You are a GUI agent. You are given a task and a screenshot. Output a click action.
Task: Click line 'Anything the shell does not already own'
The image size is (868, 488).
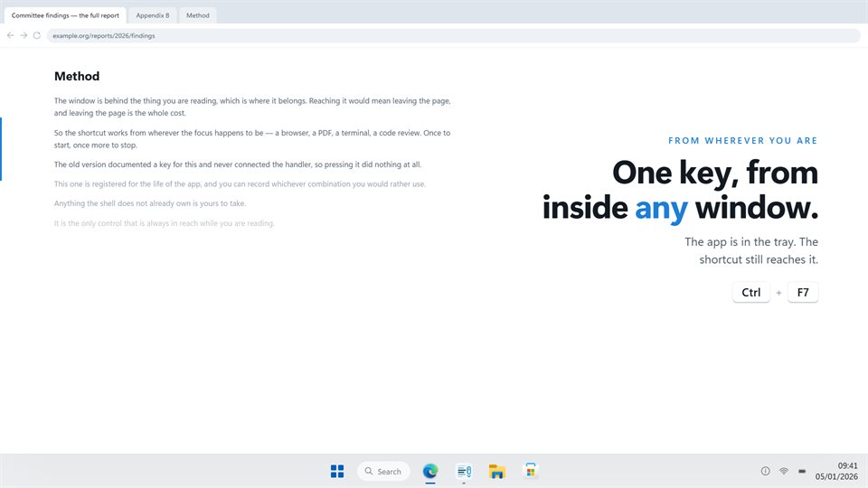[x=150, y=203]
